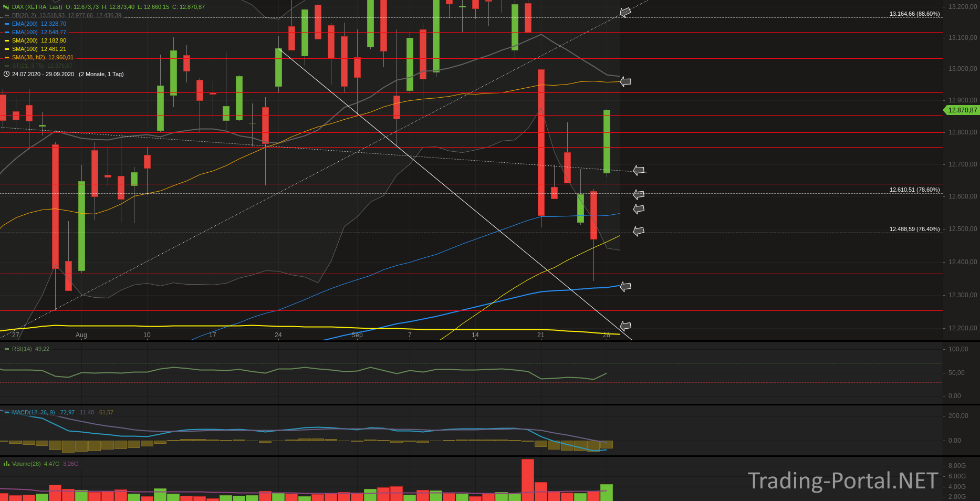Select the DAX (XETRA, Last) title
Viewport: 980px width, 501px height.
[x=37, y=7]
